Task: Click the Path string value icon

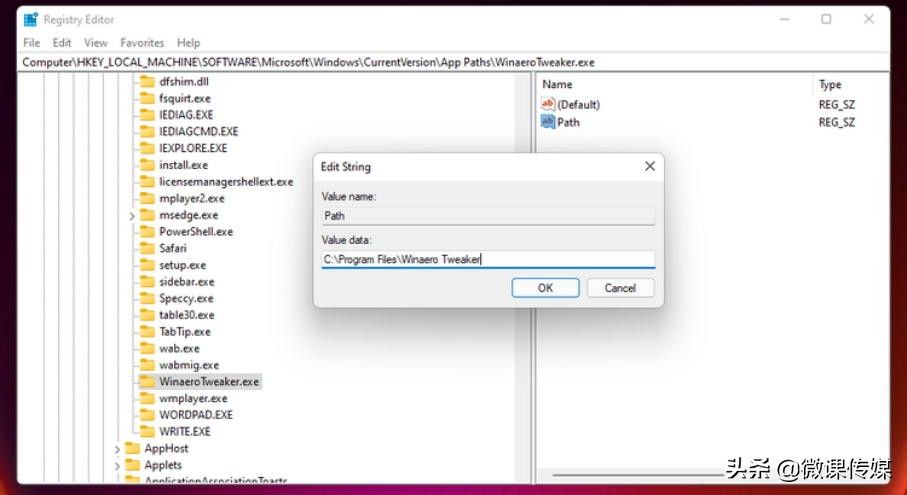Action: point(547,121)
